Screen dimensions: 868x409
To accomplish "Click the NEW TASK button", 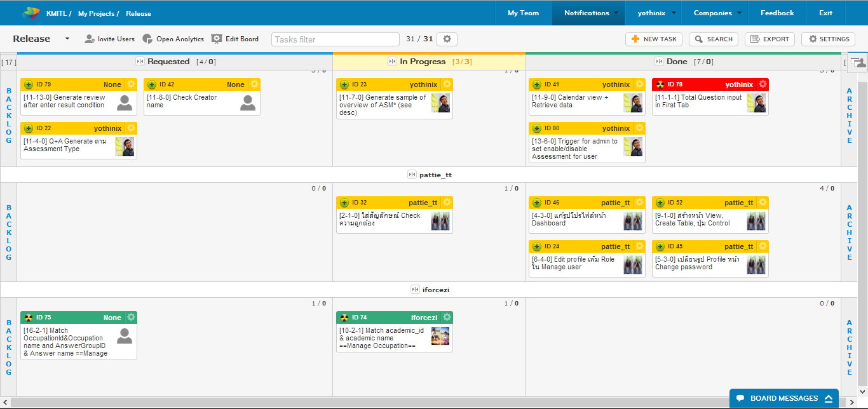I will pyautogui.click(x=654, y=39).
